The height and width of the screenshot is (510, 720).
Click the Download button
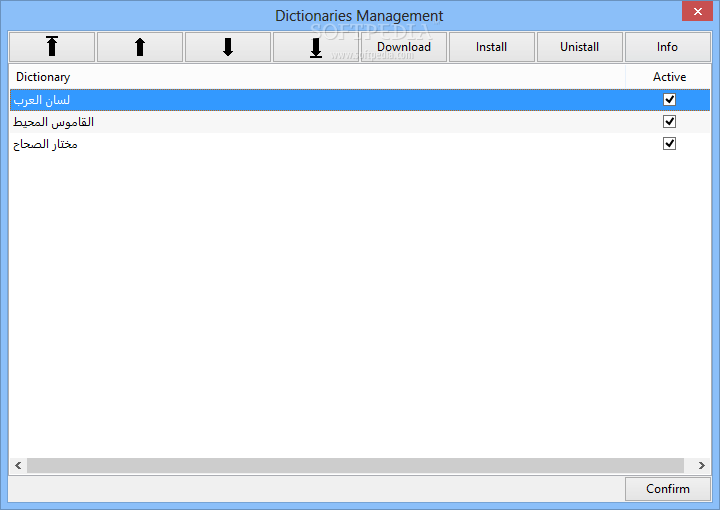pyautogui.click(x=404, y=47)
